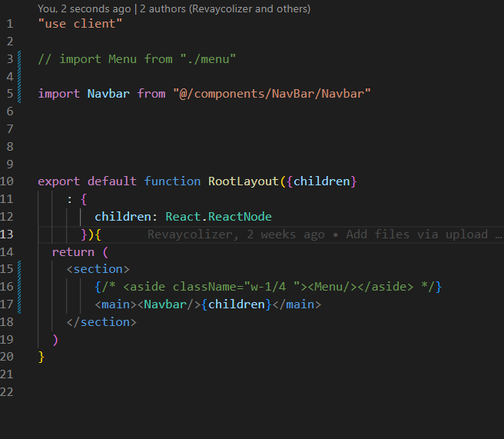Click React.ReactNode type annotation

pyautogui.click(x=218, y=217)
